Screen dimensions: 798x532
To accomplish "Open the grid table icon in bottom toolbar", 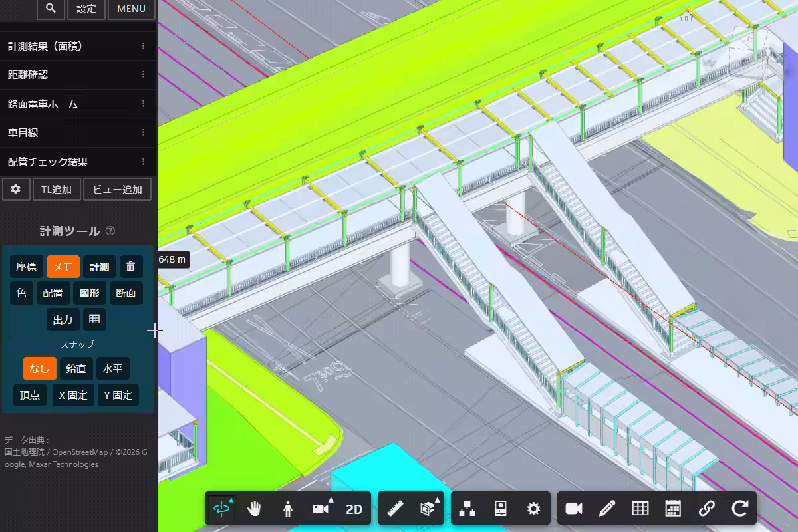I will point(640,509).
